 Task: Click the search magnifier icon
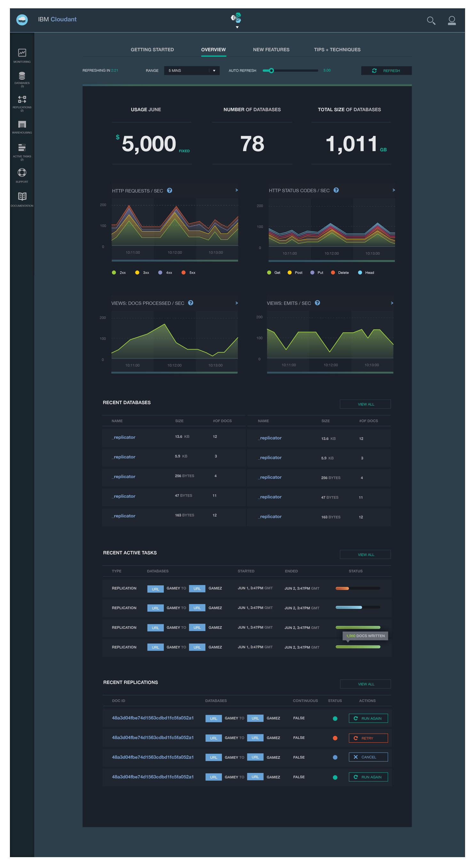(431, 20)
